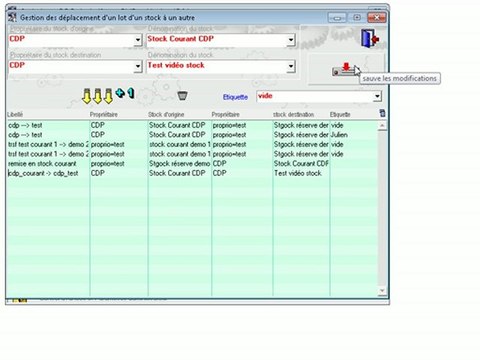The width and height of the screenshot is (480, 360).
Task: Minimize the stock transfer window
Action: [337, 18]
